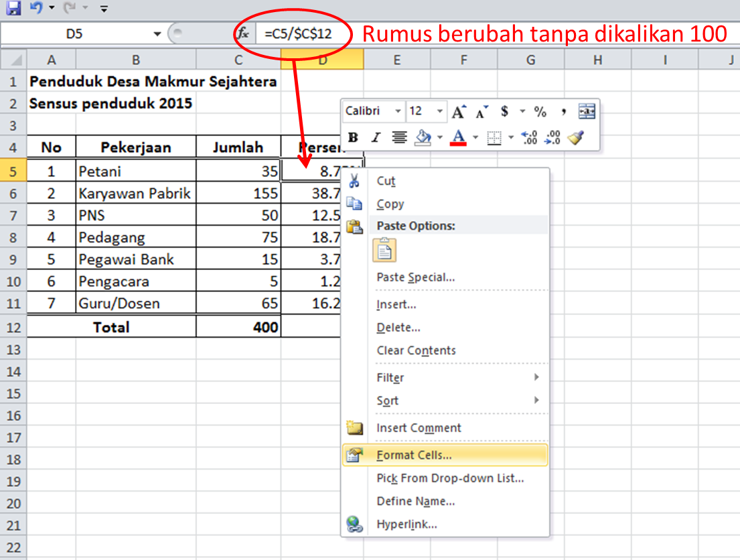Choose Pick From Drop-down List...
The height and width of the screenshot is (560, 740).
point(445,478)
